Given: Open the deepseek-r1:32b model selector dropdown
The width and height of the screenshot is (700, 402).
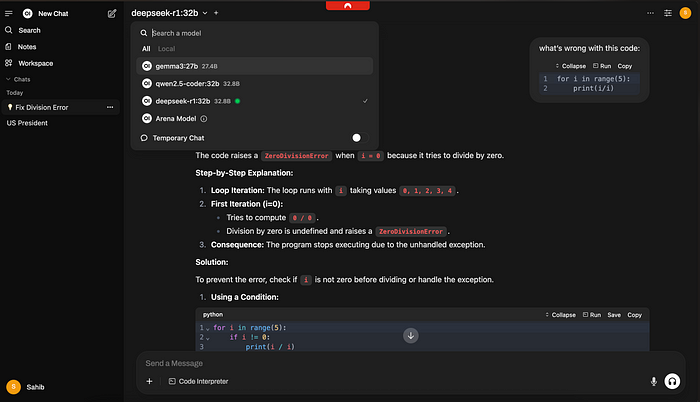Looking at the screenshot, I should [169, 13].
